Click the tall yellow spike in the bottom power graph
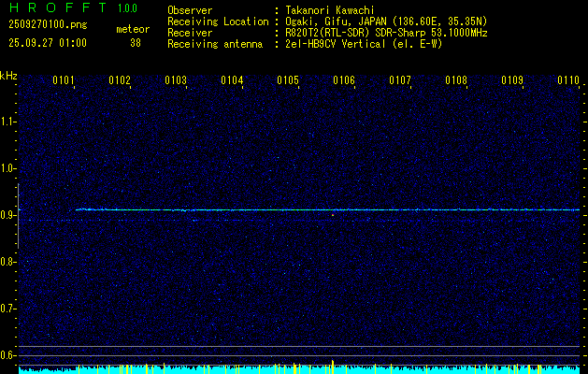588x374 pixels. [x=332, y=367]
